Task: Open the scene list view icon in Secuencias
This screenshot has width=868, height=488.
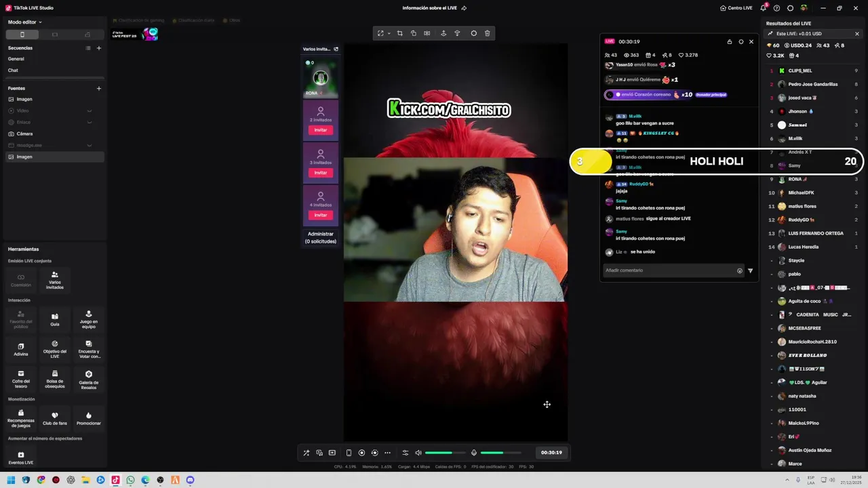Action: [x=87, y=48]
